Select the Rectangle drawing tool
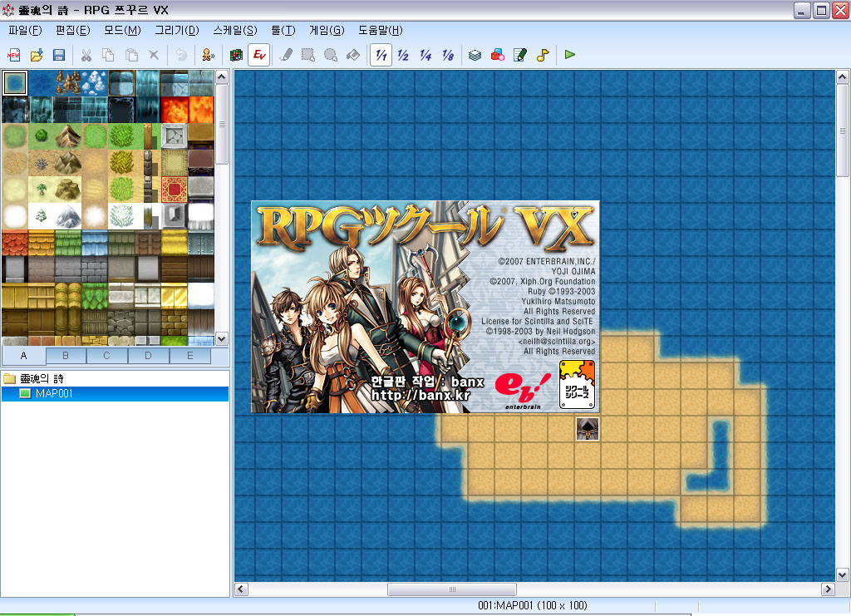The width and height of the screenshot is (851, 616). tap(308, 55)
